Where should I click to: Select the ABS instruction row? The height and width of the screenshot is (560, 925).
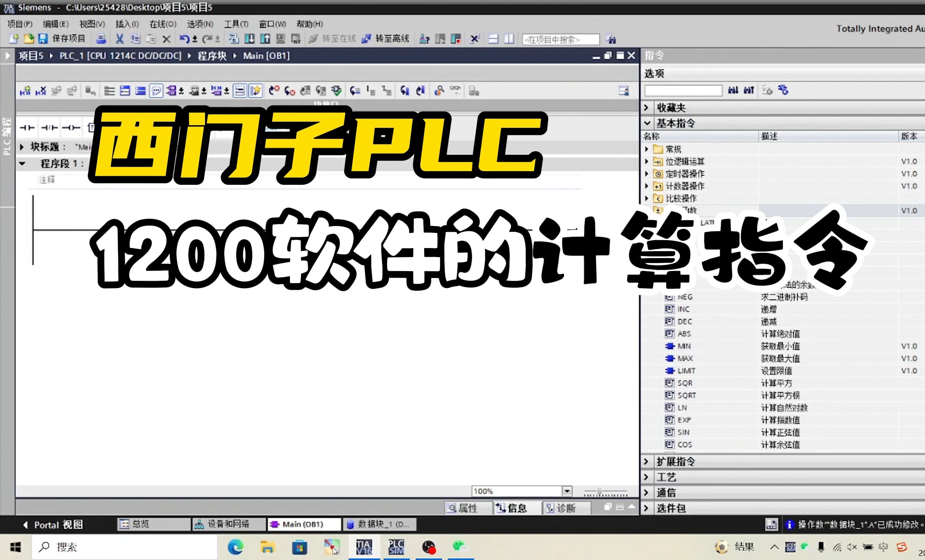point(782,334)
